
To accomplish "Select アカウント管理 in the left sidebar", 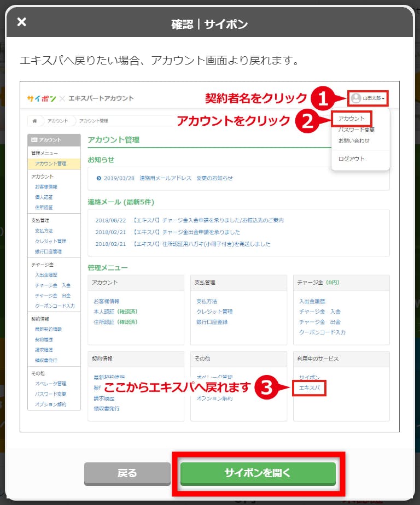I will [50, 163].
